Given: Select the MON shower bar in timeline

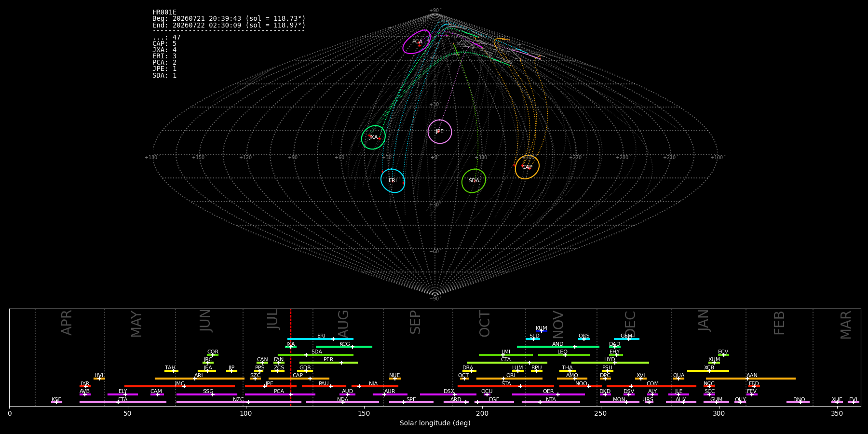Looking at the screenshot, I should (619, 402).
